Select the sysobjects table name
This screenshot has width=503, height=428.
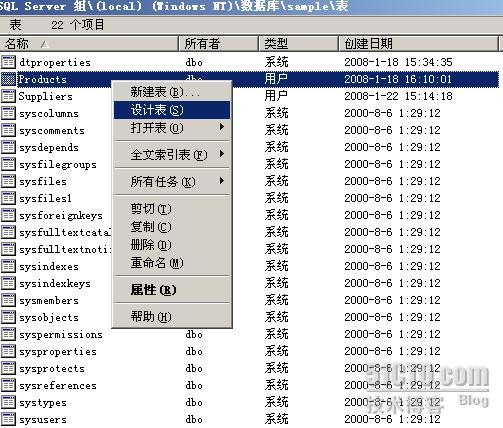pyautogui.click(x=49, y=318)
